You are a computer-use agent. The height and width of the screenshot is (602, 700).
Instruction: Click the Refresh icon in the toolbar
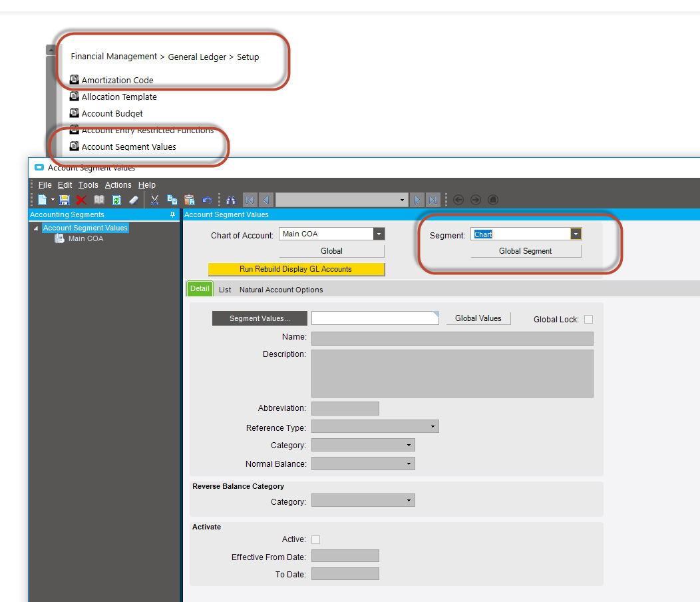(117, 200)
